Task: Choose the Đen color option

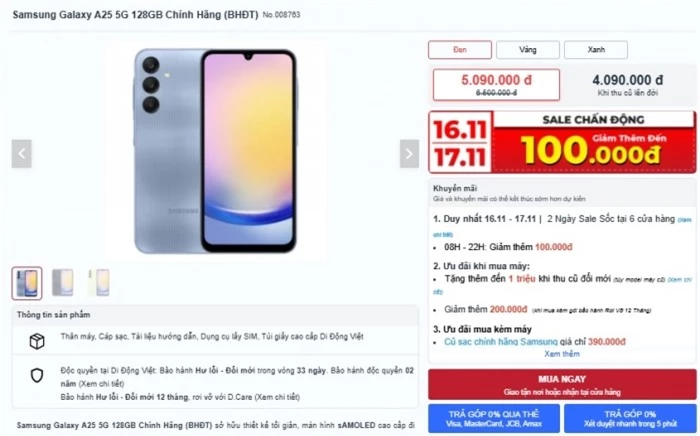Action: pos(460,50)
